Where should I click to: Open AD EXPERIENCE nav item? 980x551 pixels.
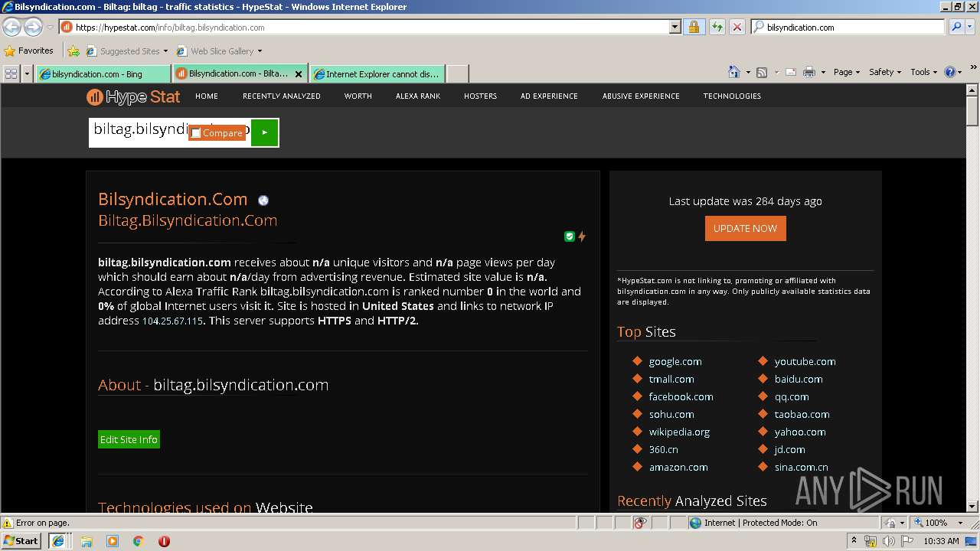(x=549, y=96)
